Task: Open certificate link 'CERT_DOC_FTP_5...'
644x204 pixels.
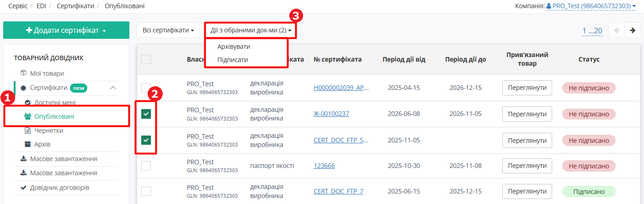Action: click(x=341, y=140)
